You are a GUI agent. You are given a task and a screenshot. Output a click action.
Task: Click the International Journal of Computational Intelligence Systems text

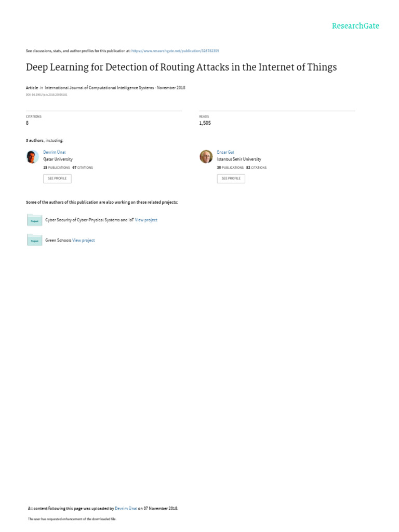[x=99, y=88]
